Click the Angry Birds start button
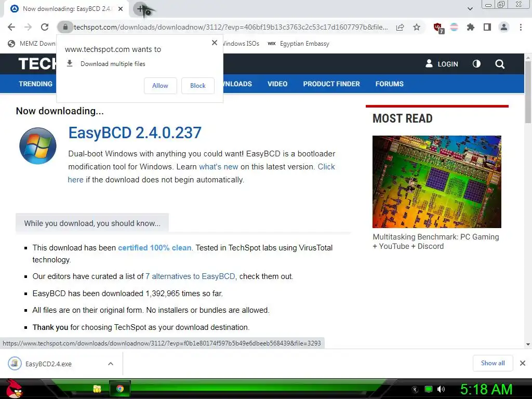The image size is (532, 399). point(14,389)
